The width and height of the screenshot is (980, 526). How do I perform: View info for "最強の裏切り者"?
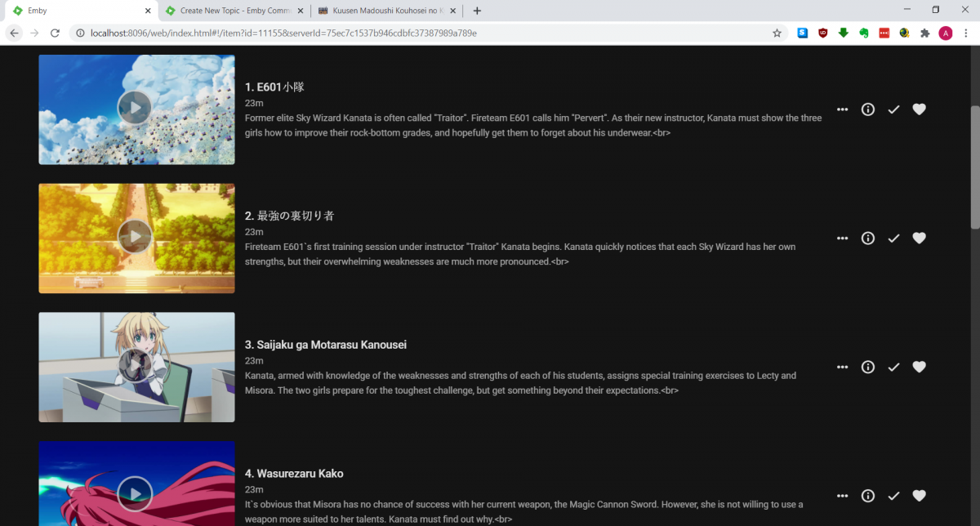coord(867,238)
